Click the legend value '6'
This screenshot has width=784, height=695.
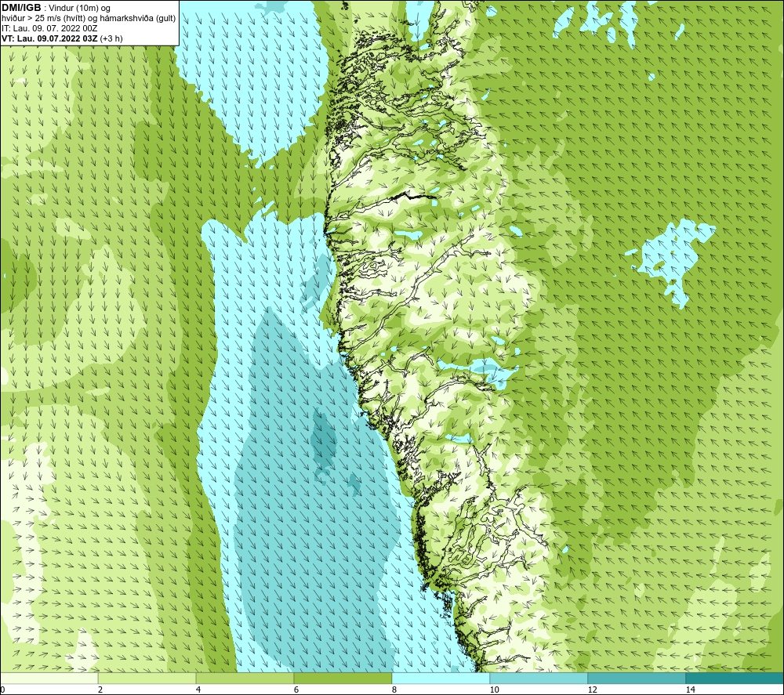(x=296, y=690)
